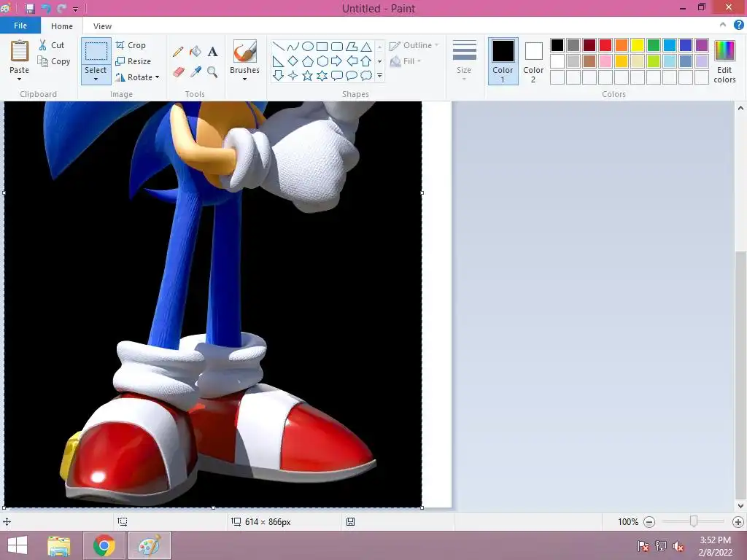This screenshot has width=747, height=560.
Task: Select the Pencil tool
Action: [178, 52]
